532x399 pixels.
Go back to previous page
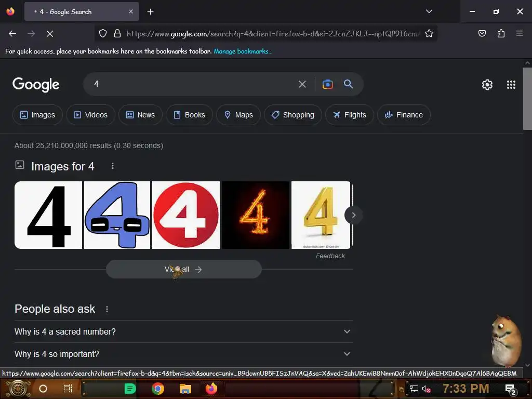(12, 34)
